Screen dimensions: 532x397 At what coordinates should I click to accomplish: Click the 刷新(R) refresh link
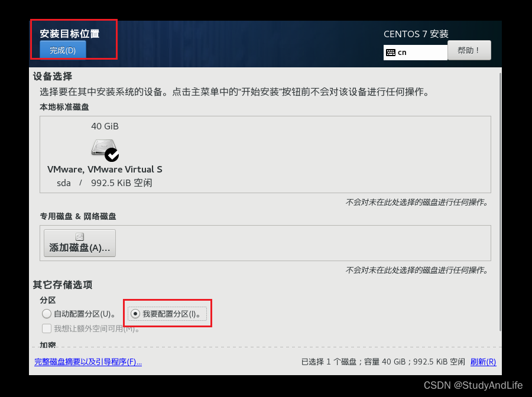(483, 362)
